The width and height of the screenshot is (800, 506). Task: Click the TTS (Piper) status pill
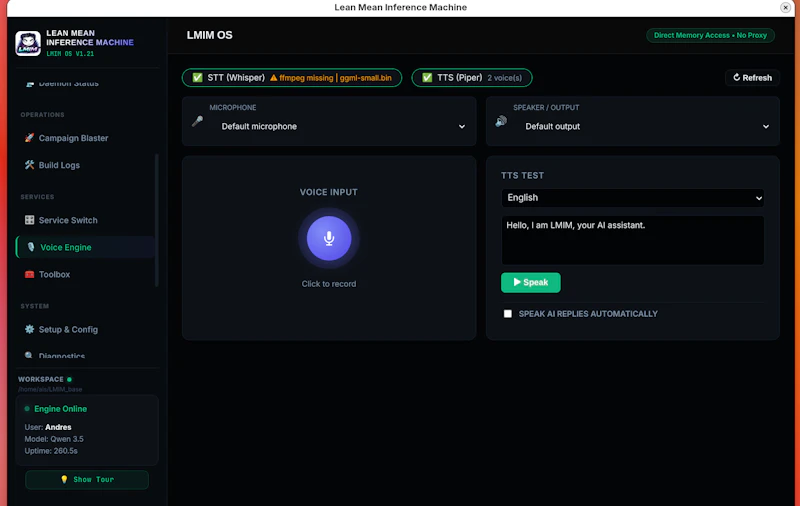click(x=472, y=78)
